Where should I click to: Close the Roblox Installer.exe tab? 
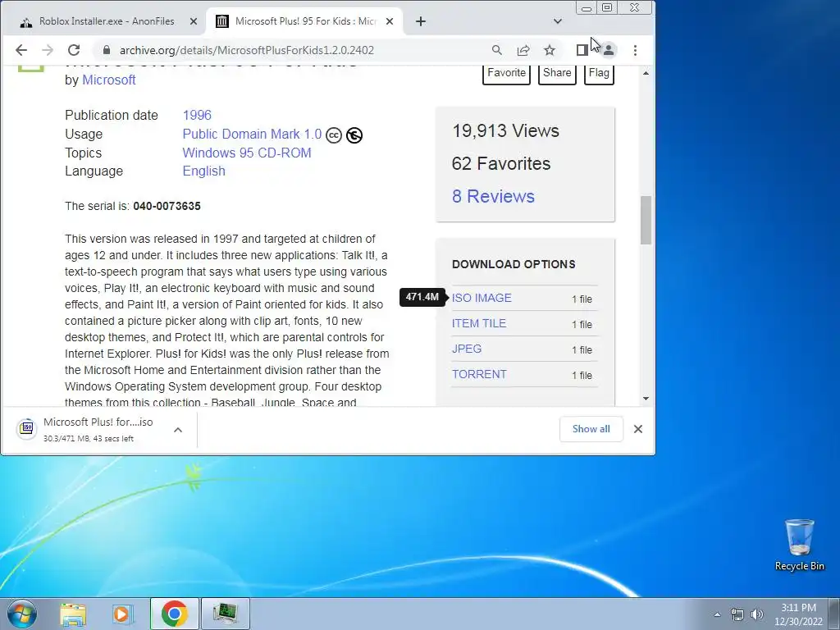194,21
